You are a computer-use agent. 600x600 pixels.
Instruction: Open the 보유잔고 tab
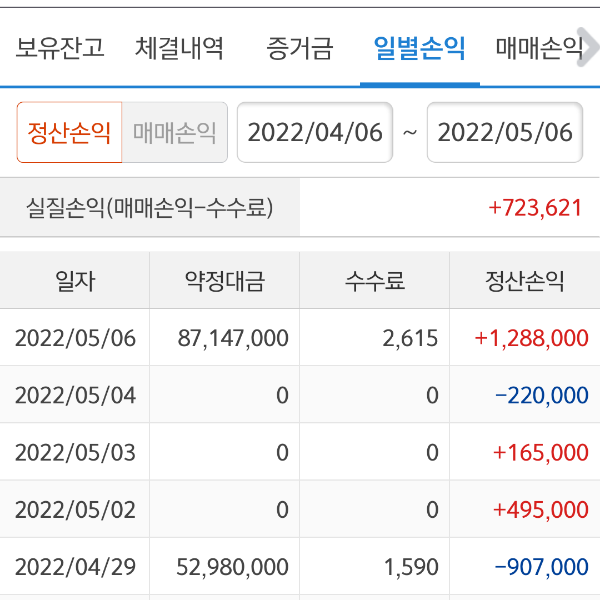[60, 48]
